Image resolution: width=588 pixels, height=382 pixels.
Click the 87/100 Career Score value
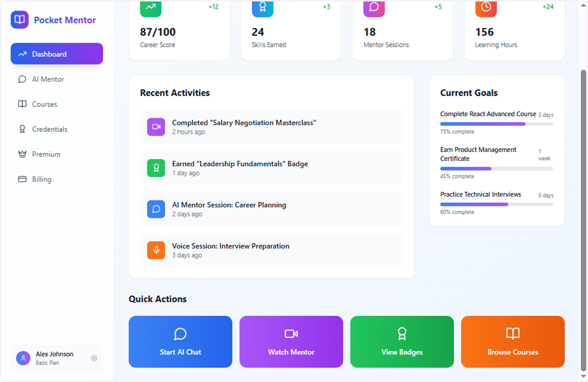pos(158,32)
